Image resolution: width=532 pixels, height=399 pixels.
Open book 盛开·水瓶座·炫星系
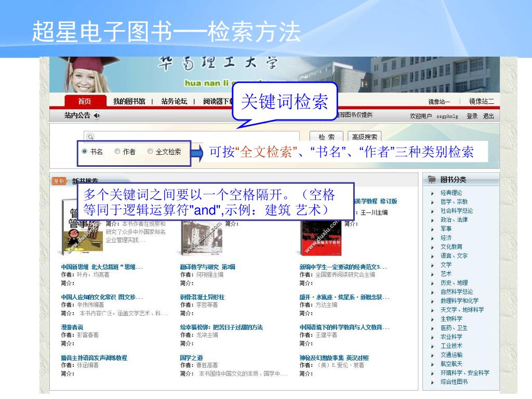point(344,297)
